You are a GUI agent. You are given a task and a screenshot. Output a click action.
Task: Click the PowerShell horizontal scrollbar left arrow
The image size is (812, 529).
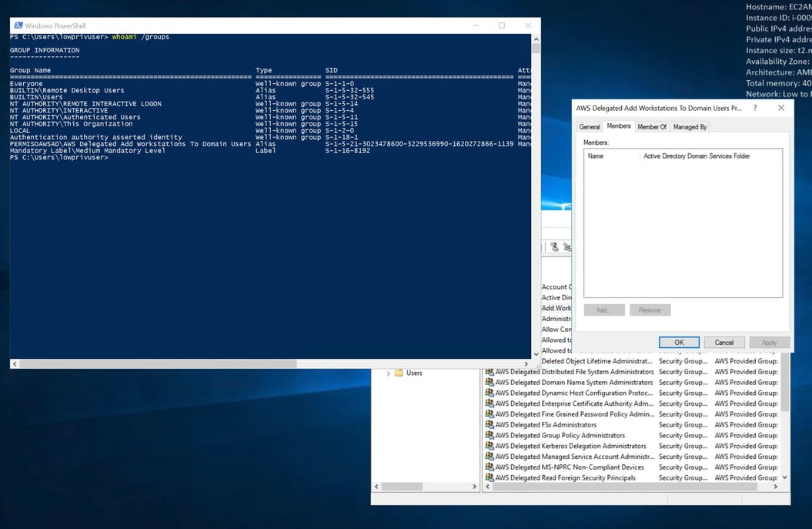point(15,364)
